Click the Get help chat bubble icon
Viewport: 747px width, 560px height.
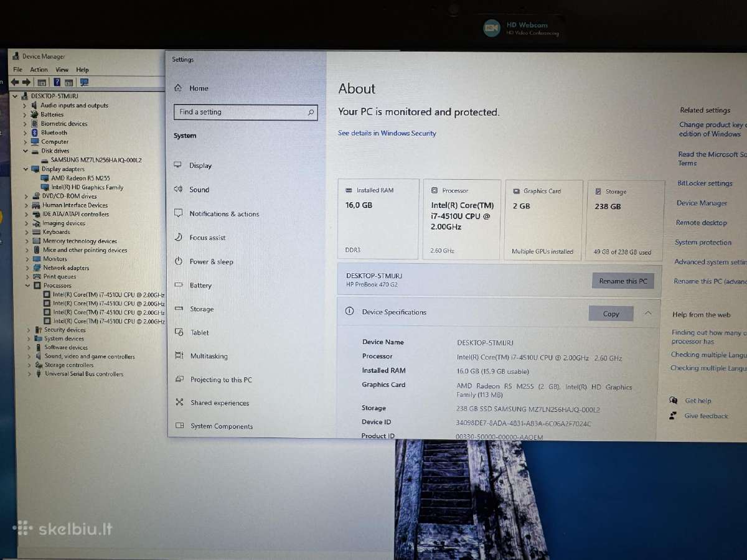point(673,400)
